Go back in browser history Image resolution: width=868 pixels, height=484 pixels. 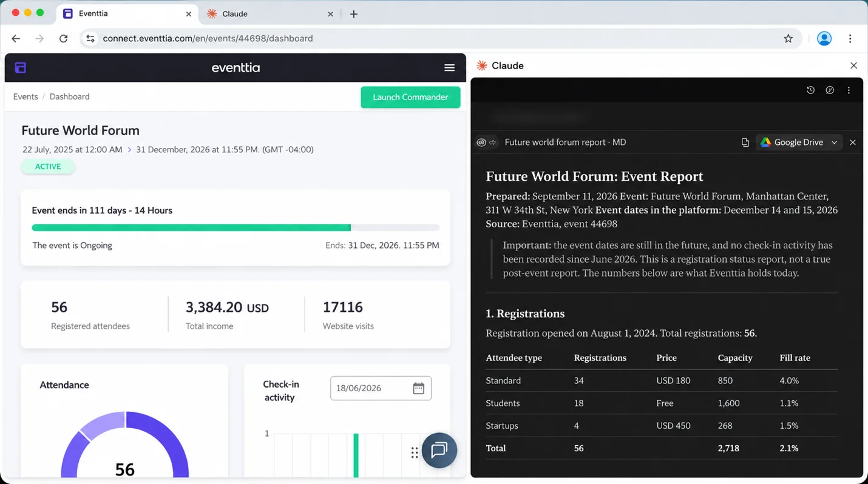(16, 38)
